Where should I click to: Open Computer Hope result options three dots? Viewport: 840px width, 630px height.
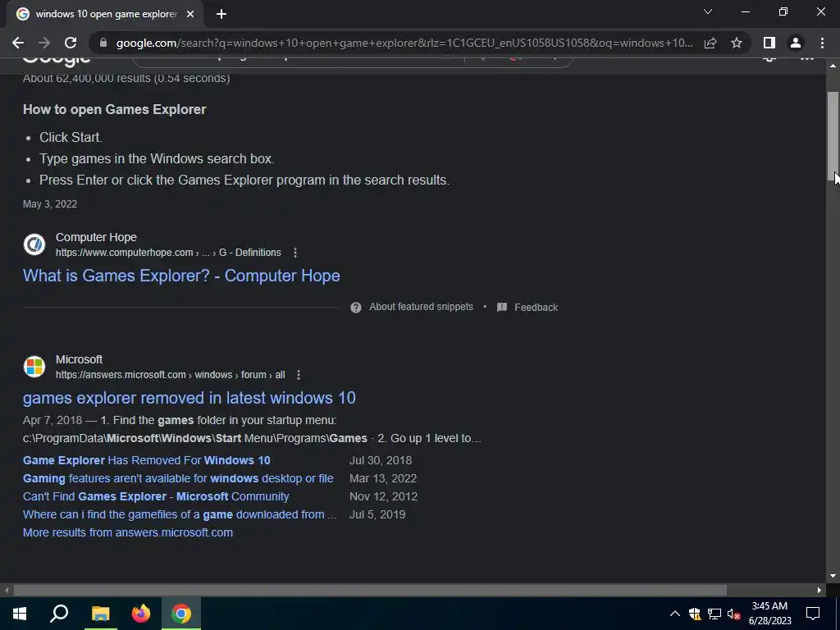click(x=295, y=253)
